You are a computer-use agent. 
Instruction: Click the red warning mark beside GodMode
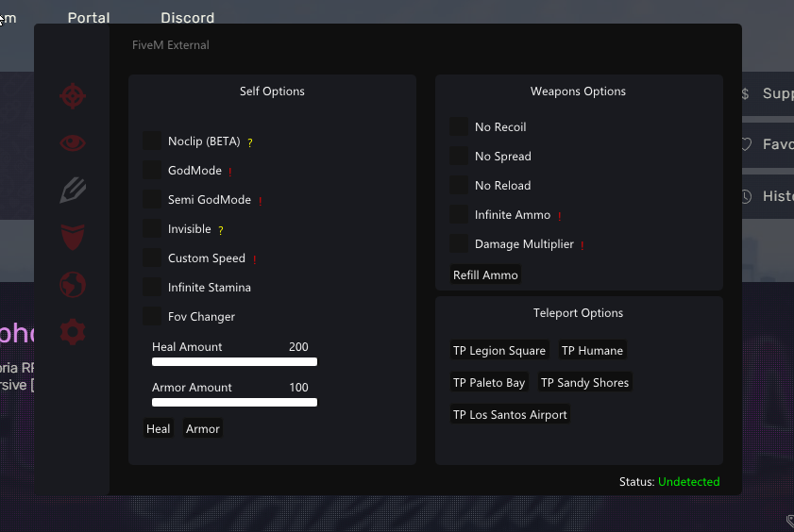[230, 172]
